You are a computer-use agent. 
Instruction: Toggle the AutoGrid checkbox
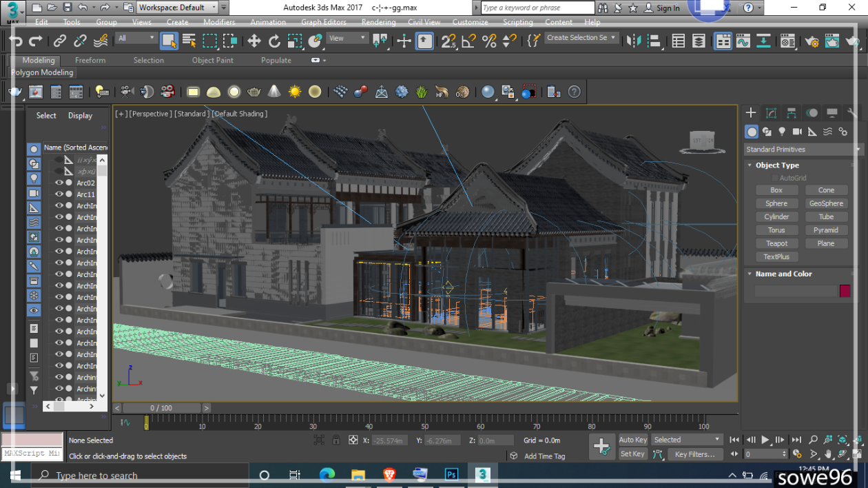coord(775,178)
